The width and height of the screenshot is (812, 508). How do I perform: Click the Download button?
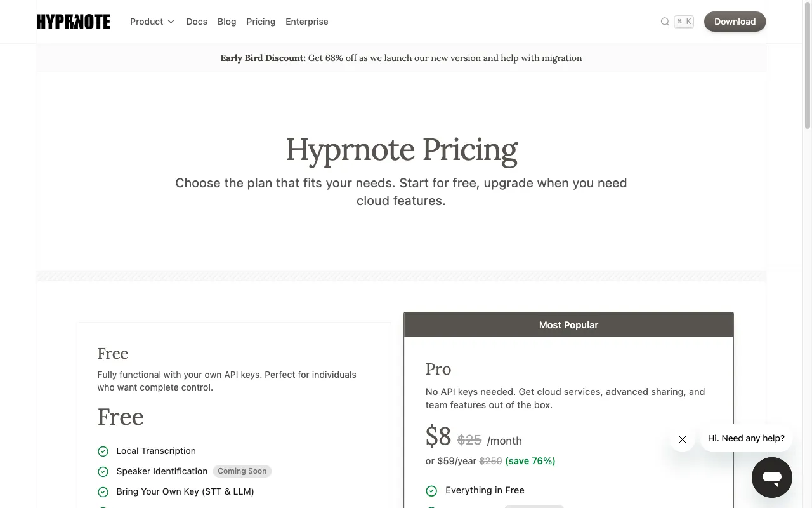[x=735, y=22]
